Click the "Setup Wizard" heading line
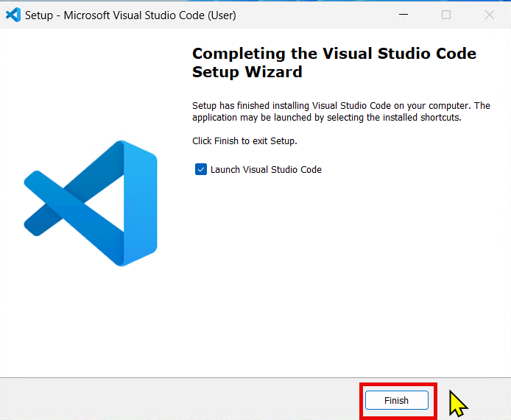The height and width of the screenshot is (420, 511). pyautogui.click(x=247, y=72)
